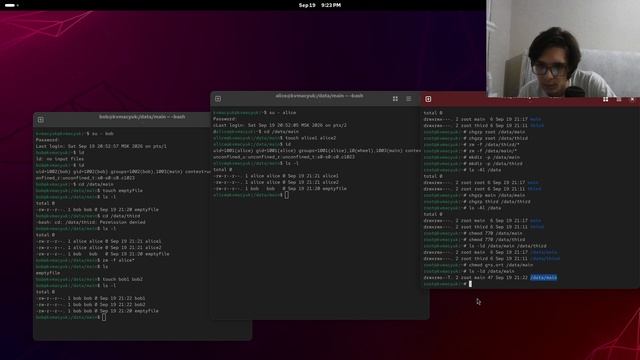Close the red root terminal window
The height and width of the screenshot is (360, 640).
coord(632,99)
